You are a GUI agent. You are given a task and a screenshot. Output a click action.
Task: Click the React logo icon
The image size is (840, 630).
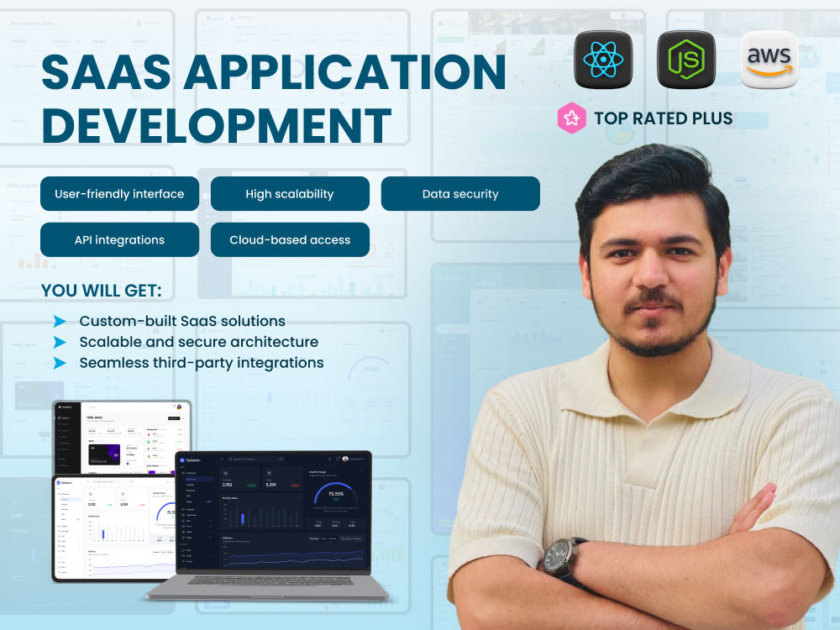pyautogui.click(x=603, y=60)
